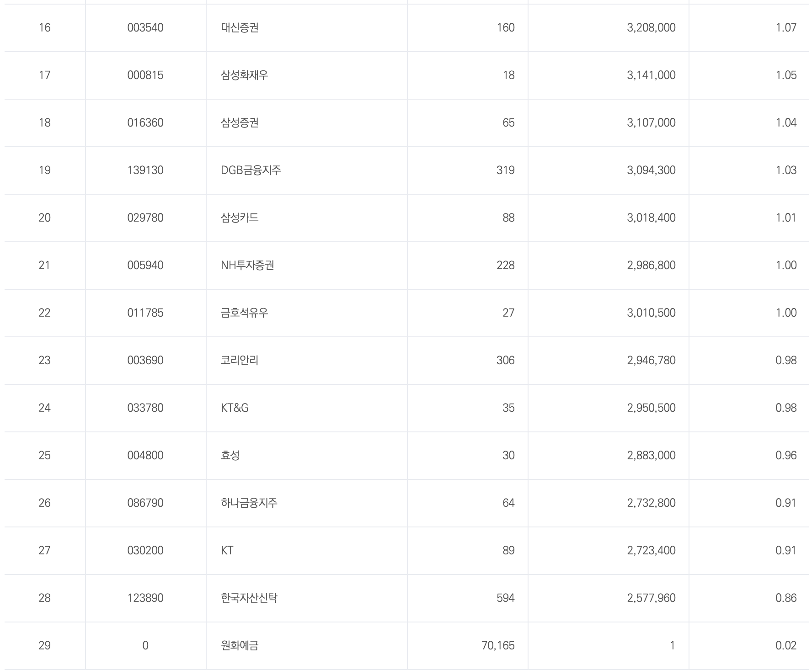Click the quantity value 70,165
Screen dimensions: 812x670
[x=498, y=646]
